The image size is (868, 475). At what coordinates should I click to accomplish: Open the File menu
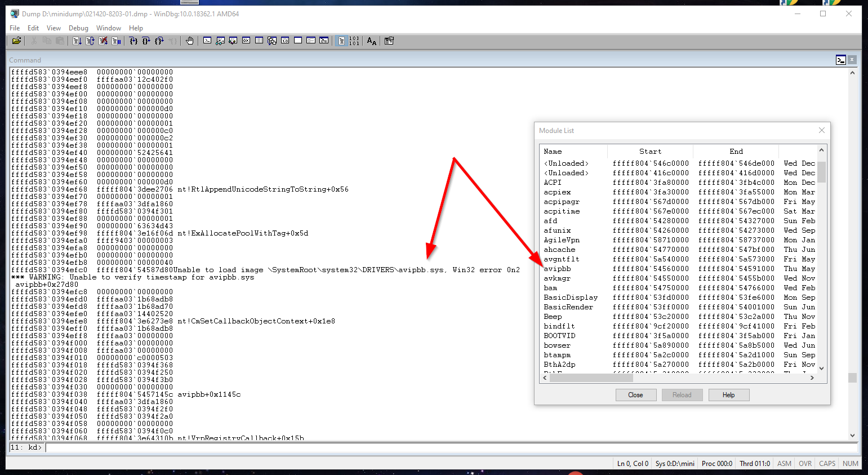point(15,28)
